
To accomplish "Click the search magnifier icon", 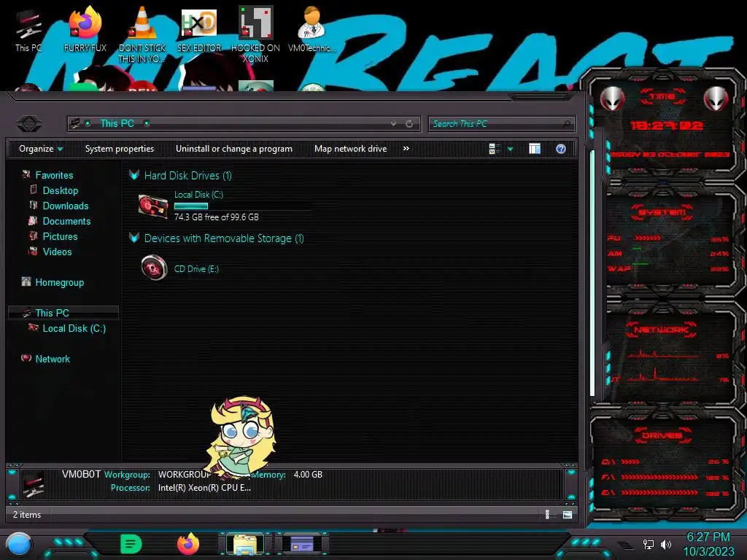I will coord(567,124).
